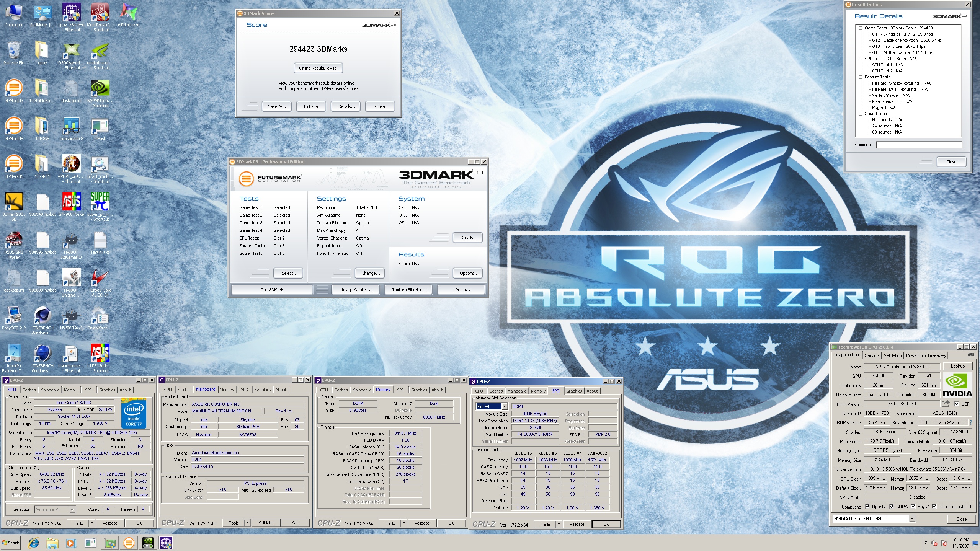Open the Slot #4 memory slot dropdown
This screenshot has height=551, width=980.
[505, 406]
